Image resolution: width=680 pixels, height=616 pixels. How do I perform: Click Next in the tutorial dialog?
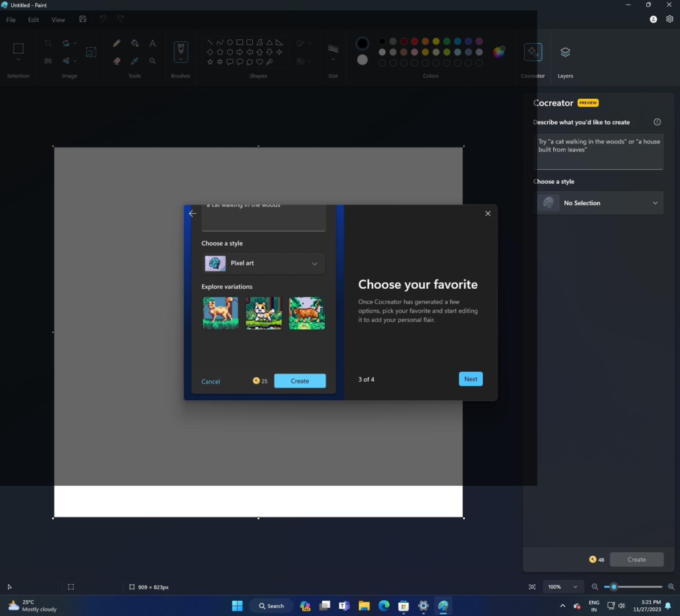(470, 379)
